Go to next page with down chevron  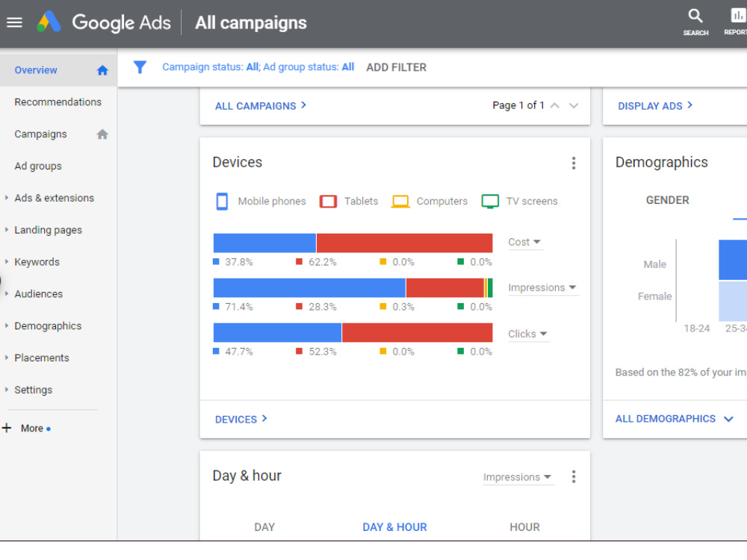click(574, 106)
